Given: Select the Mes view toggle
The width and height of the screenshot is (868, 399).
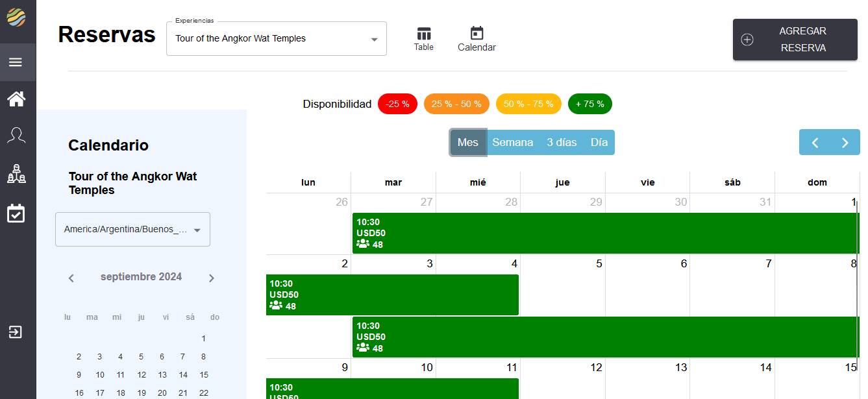Looking at the screenshot, I should click(x=467, y=143).
